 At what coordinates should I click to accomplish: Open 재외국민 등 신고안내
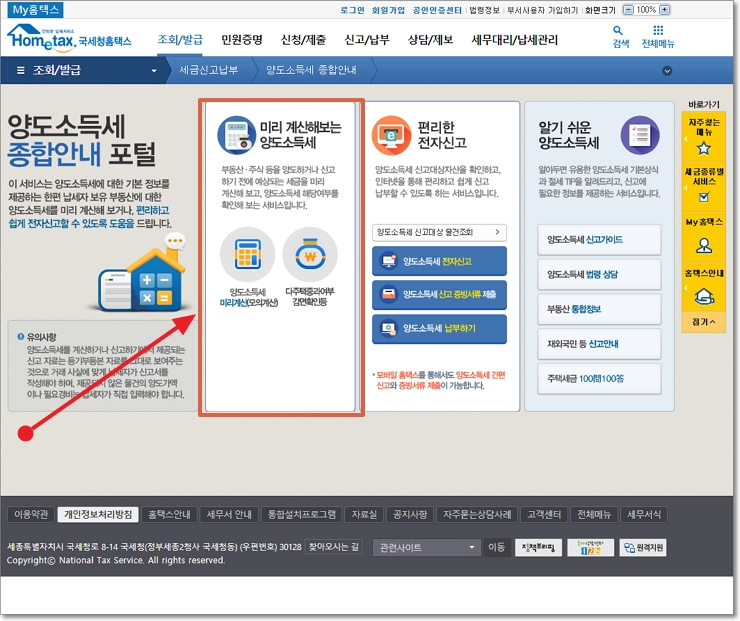pos(599,344)
